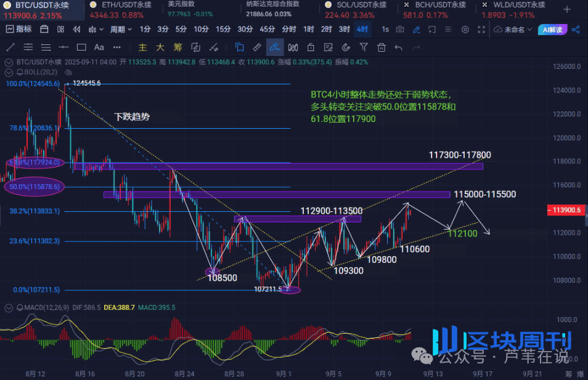Click the bell icon beside MACD(12,26,9)
This screenshot has width=588, height=380.
pos(20,308)
